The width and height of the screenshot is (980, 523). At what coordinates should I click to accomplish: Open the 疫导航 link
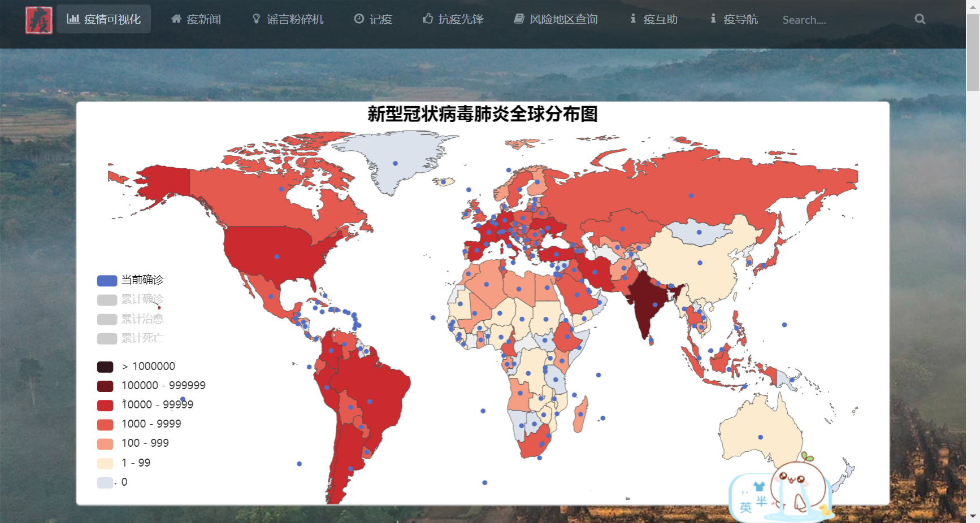(734, 19)
